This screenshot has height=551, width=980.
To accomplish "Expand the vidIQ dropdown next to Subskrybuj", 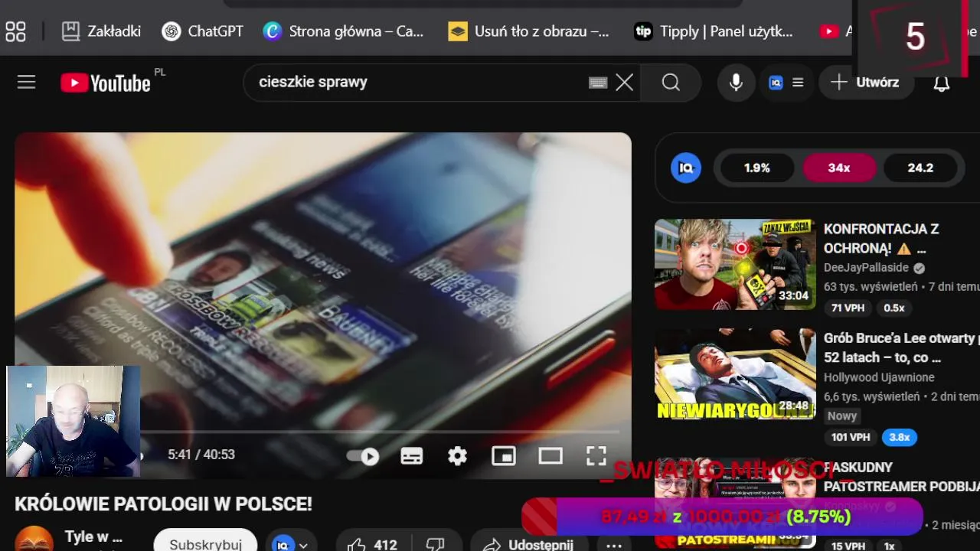I will click(292, 542).
